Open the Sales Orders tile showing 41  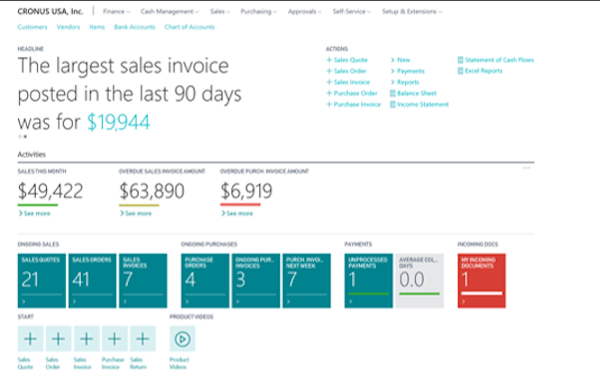[92, 280]
